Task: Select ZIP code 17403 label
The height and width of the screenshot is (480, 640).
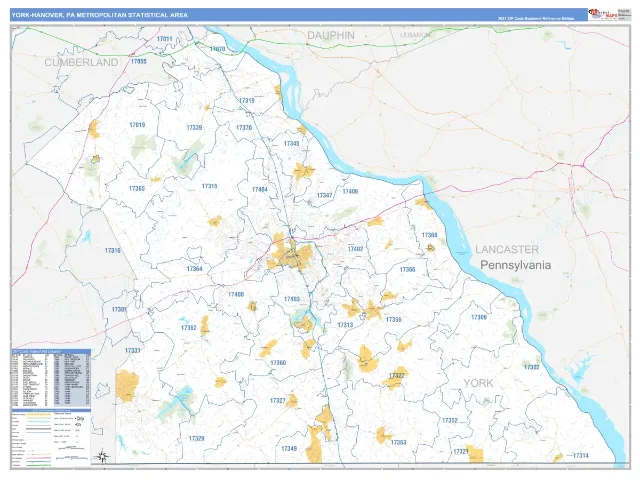Action: pyautogui.click(x=291, y=299)
